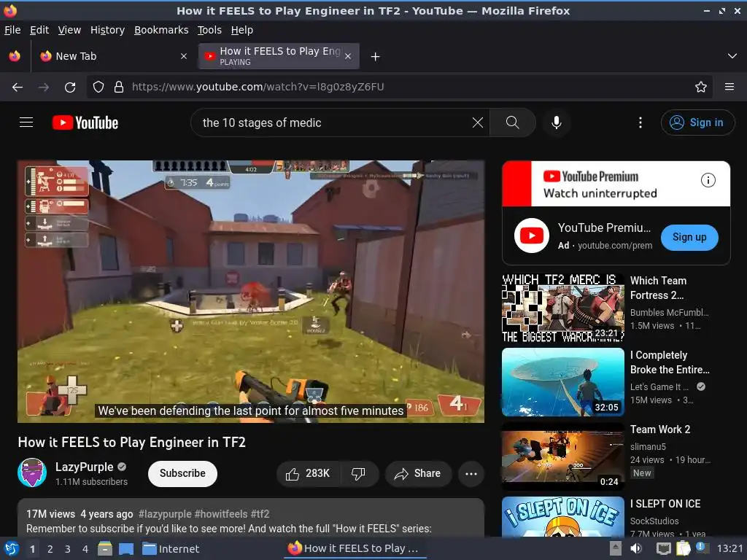Dislike the video
This screenshot has height=560, width=747.
click(358, 473)
